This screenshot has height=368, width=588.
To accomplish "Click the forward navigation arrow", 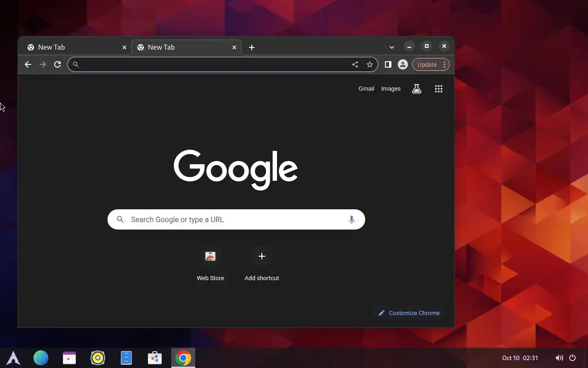I will pyautogui.click(x=43, y=64).
